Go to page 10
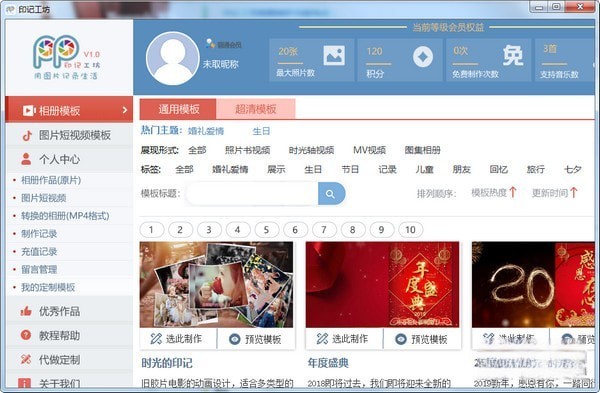This screenshot has width=600, height=393. click(411, 230)
